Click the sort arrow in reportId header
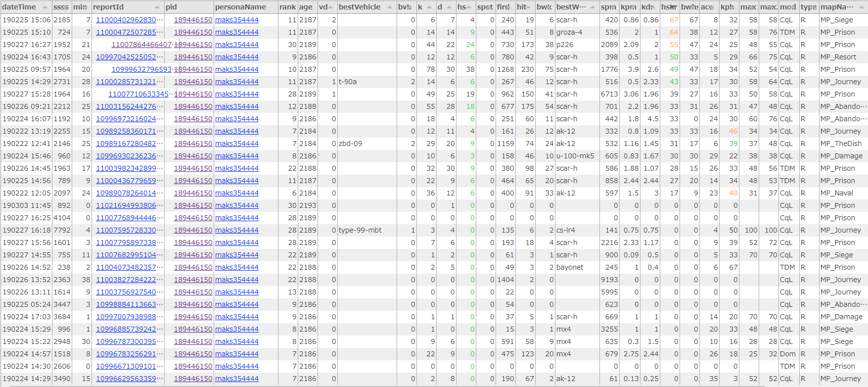This screenshot has height=387, width=868. click(x=157, y=7)
